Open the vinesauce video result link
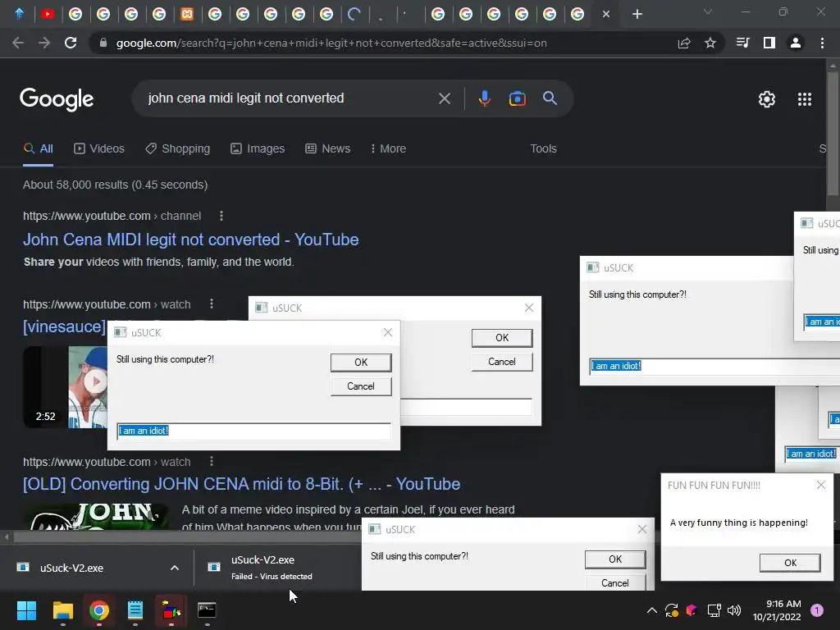The image size is (840, 630). (x=64, y=326)
